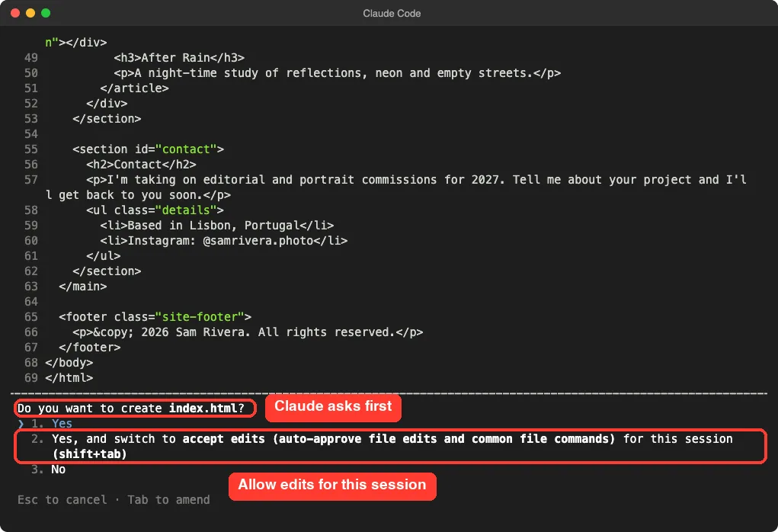Viewport: 778px width, 532px height.
Task: Click line 57 editorial commissions paragraph
Action: click(x=395, y=187)
